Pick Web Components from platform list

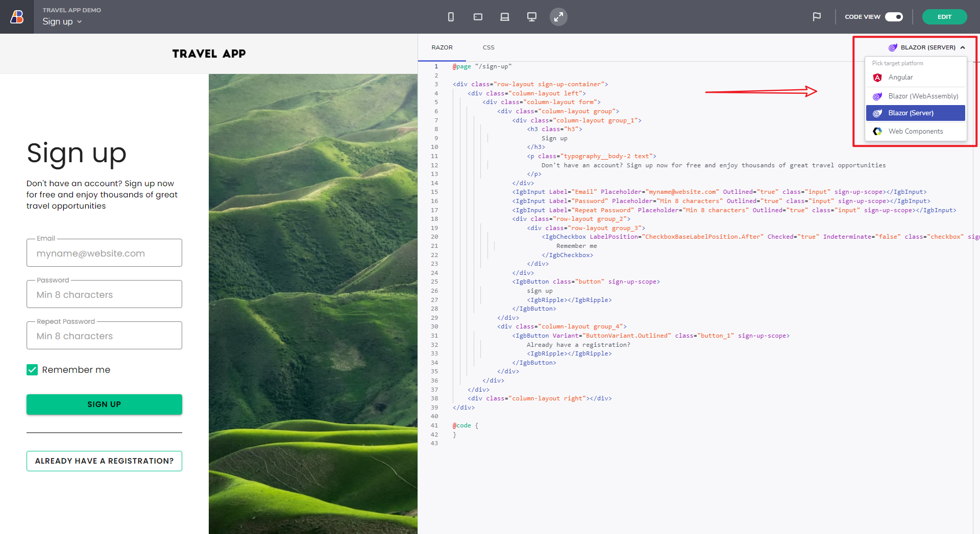click(x=915, y=132)
